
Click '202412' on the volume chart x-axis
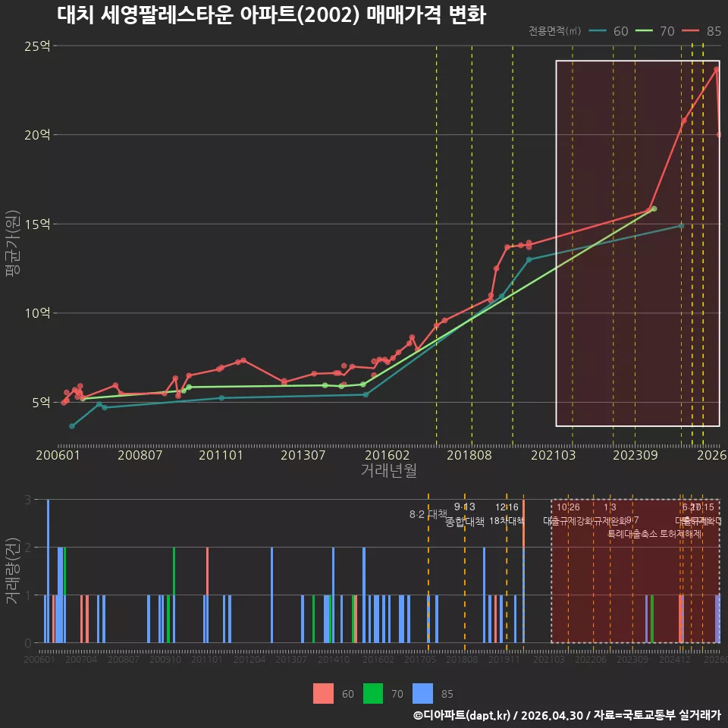click(675, 659)
